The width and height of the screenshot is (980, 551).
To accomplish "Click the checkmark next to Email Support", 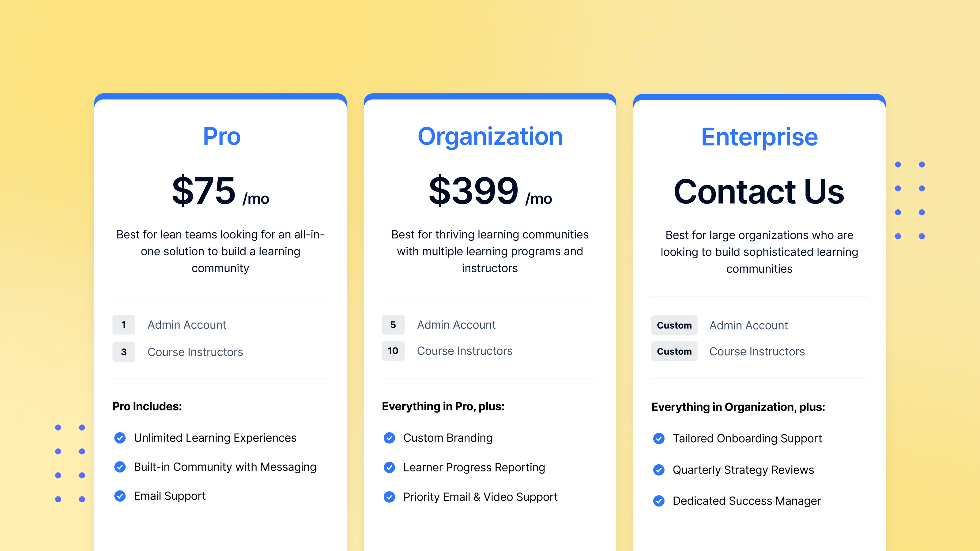I will [120, 496].
